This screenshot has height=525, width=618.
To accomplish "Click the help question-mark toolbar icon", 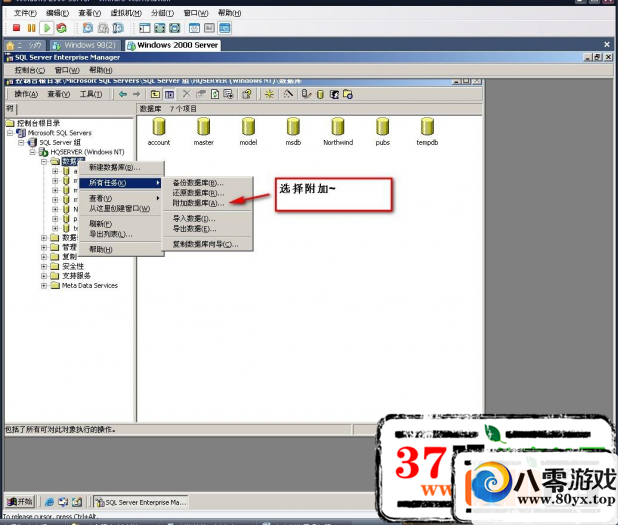I will point(247,94).
